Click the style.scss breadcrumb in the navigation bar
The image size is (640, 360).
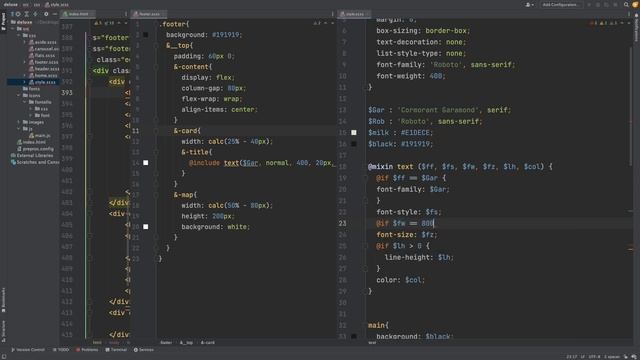57,4
